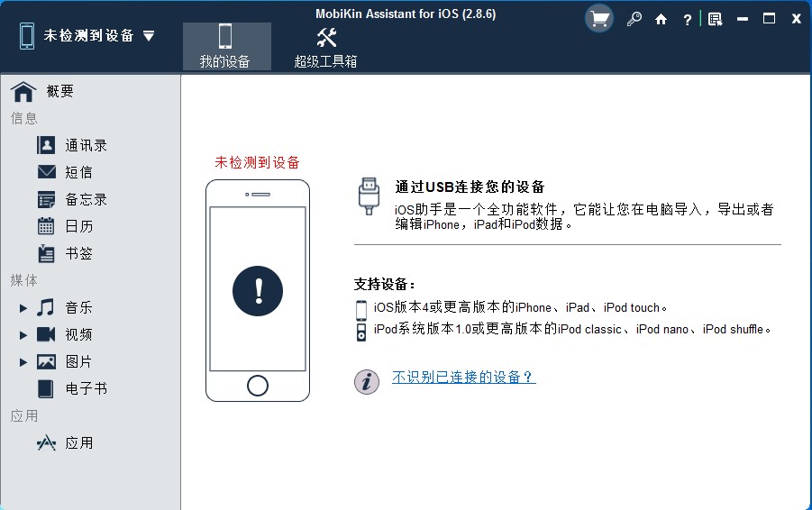Expand the 音乐 tree node arrow
812x510 pixels.
(23, 308)
